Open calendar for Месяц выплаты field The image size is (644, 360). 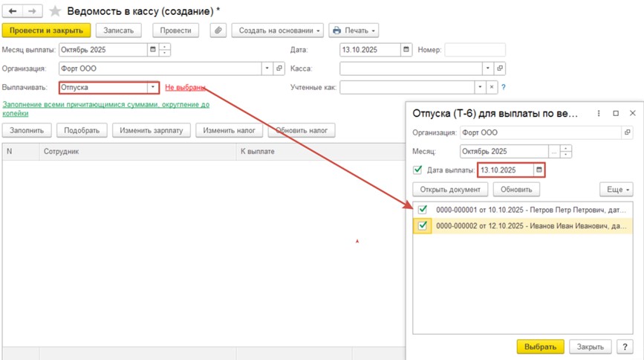pos(153,50)
